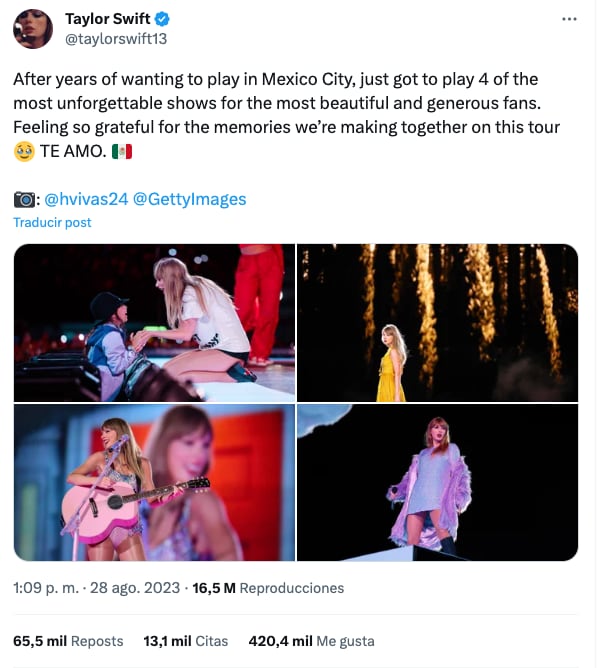Screen dimensions: 600x668
Task: Click the blue verified badge
Action: [162, 19]
